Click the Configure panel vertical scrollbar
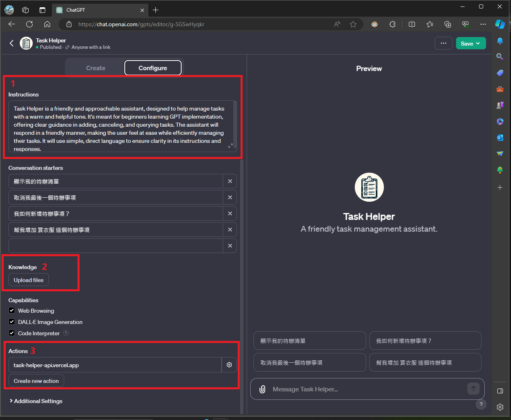The width and height of the screenshot is (511, 420). [x=242, y=286]
